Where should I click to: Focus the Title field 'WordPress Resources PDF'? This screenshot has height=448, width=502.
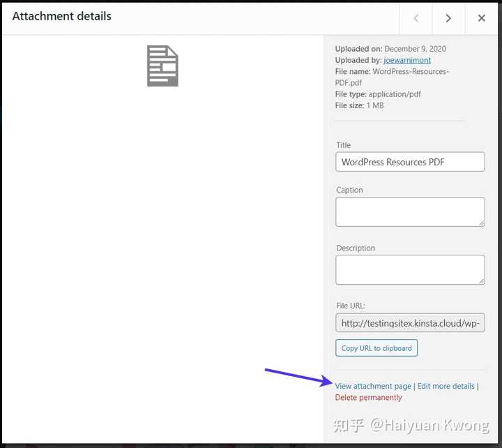pos(410,162)
